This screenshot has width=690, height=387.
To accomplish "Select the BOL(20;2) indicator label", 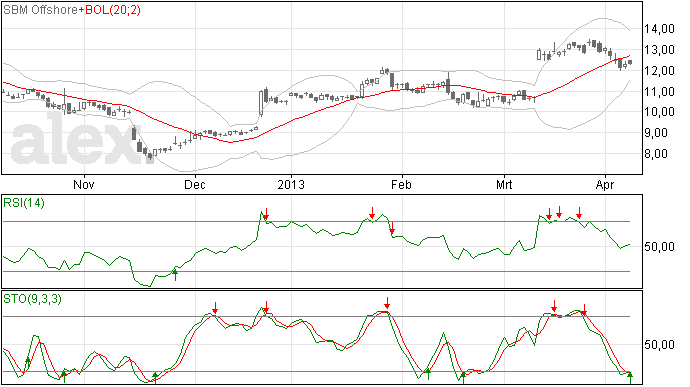I will pos(113,10).
